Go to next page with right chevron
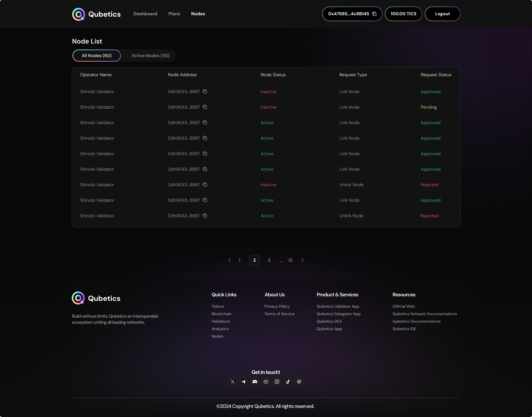This screenshot has height=417, width=532. click(x=302, y=260)
